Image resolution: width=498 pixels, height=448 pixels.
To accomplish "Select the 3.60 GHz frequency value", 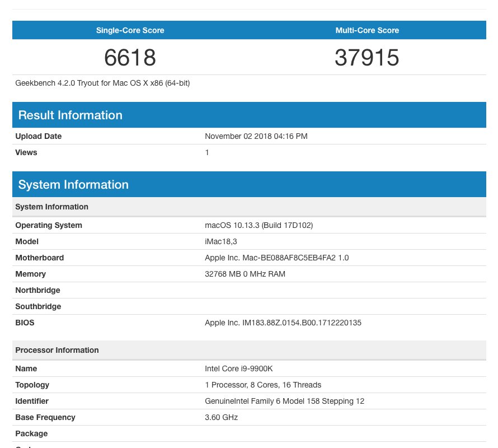I will pyautogui.click(x=221, y=417).
